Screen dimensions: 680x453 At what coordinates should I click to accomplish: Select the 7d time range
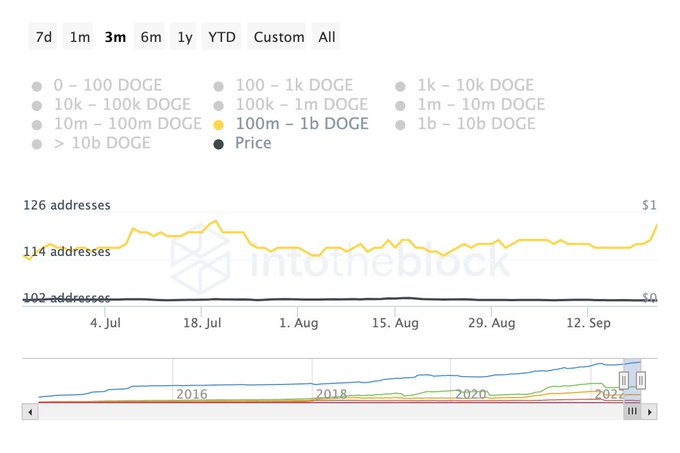[43, 37]
